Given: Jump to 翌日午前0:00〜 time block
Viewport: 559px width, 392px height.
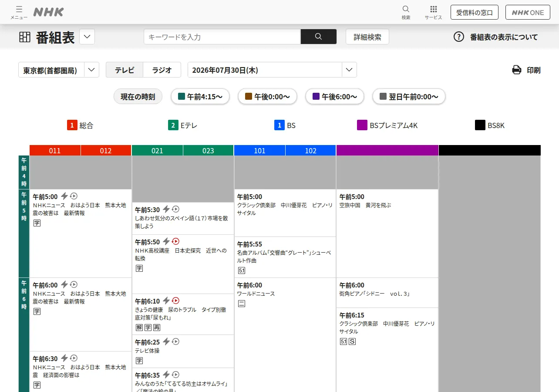Looking at the screenshot, I should (x=409, y=97).
